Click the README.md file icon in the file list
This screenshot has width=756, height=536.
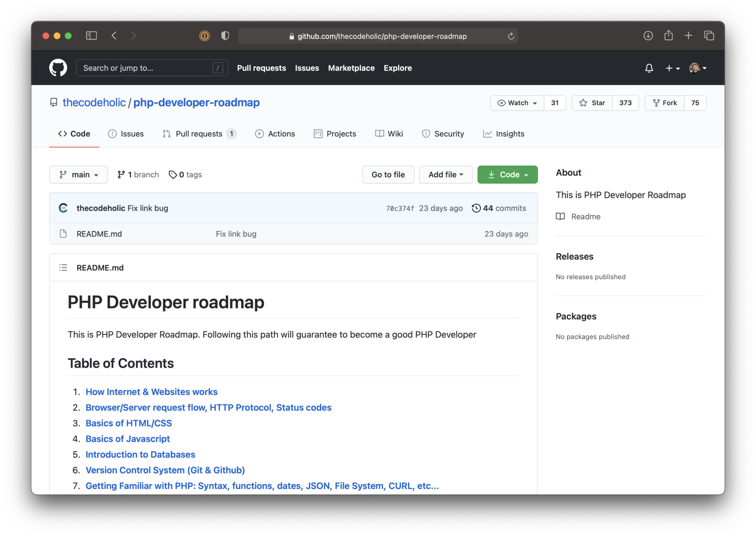click(x=63, y=234)
